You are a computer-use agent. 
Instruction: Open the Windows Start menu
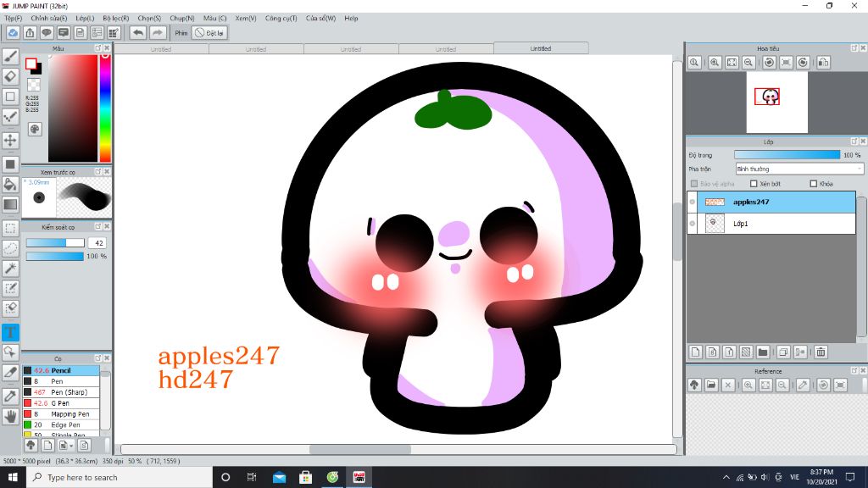(x=13, y=477)
